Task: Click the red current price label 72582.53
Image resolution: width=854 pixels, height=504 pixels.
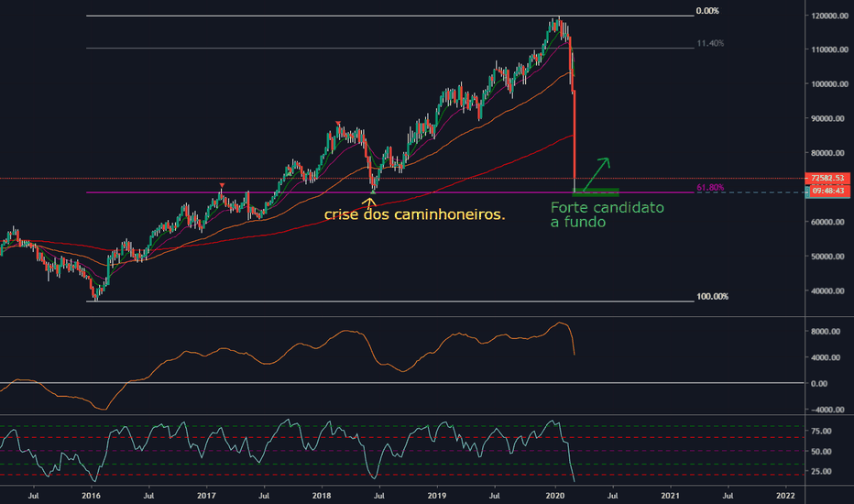Action: coord(827,178)
